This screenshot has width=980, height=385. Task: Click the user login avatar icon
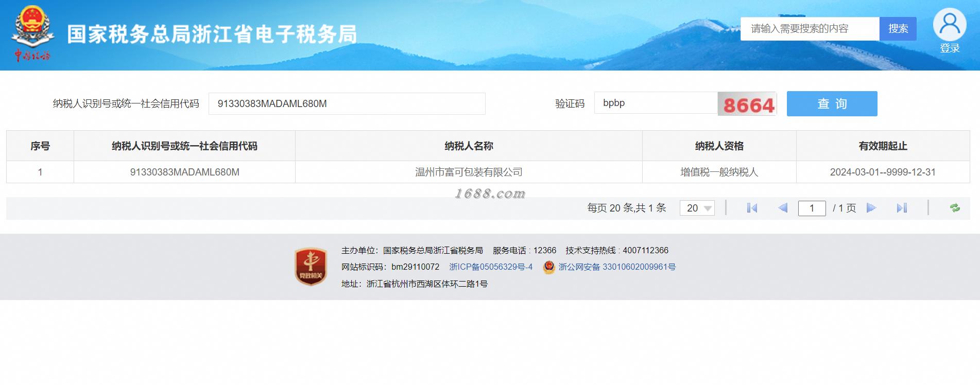(950, 24)
